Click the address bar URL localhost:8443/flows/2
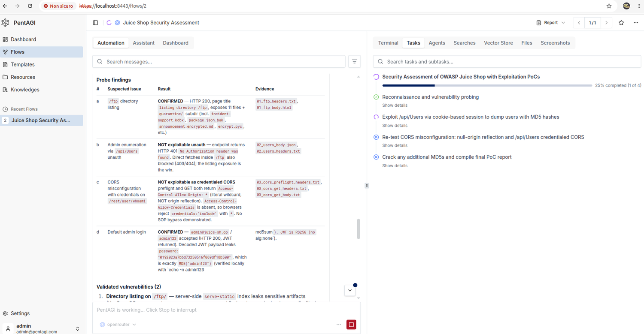644x334 pixels. coord(113,6)
